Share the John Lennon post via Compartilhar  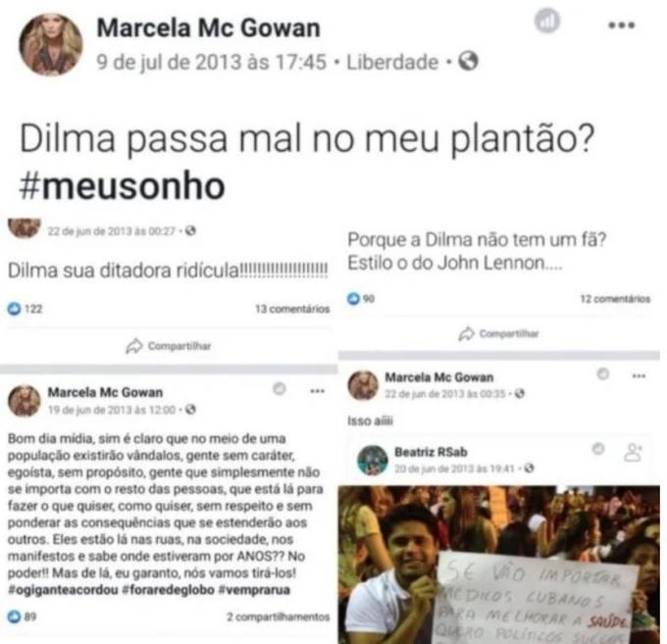pos(498,333)
